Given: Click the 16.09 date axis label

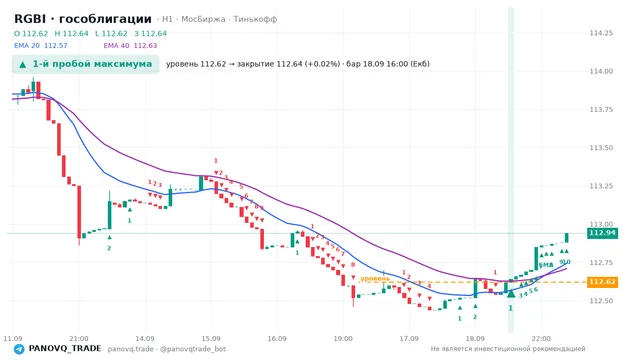Looking at the screenshot, I should [277, 339].
